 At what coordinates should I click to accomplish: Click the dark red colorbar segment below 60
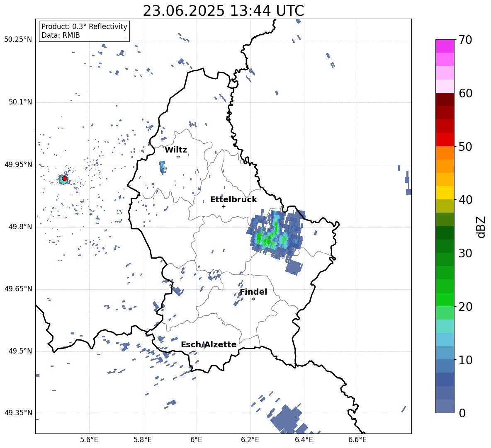[x=445, y=99]
